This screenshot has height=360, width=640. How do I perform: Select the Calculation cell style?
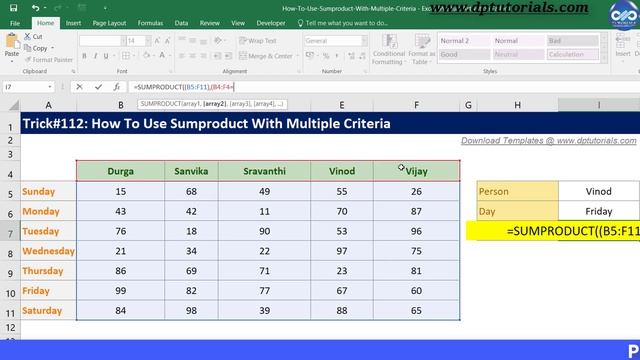573,54
